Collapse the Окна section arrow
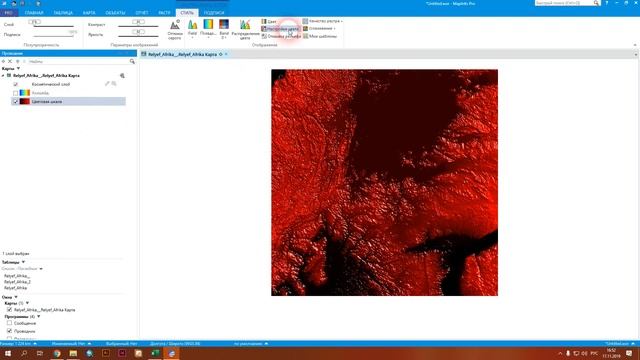640x360 pixels. point(16,297)
